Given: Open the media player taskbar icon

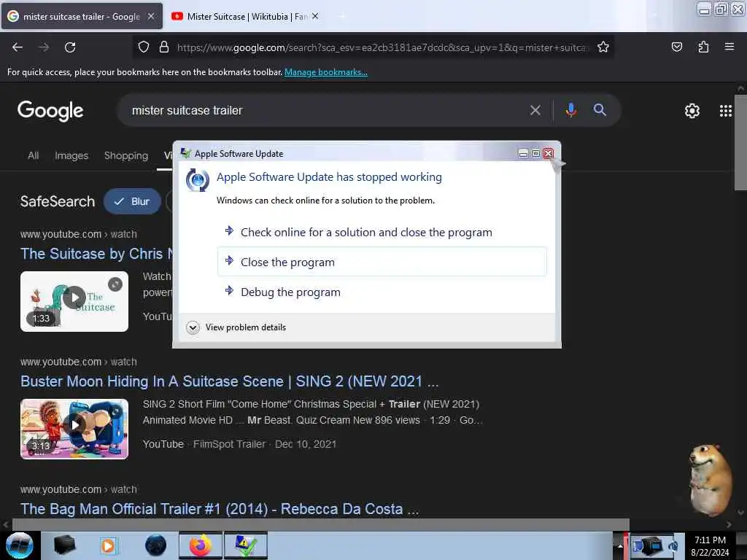Looking at the screenshot, I should [x=108, y=545].
